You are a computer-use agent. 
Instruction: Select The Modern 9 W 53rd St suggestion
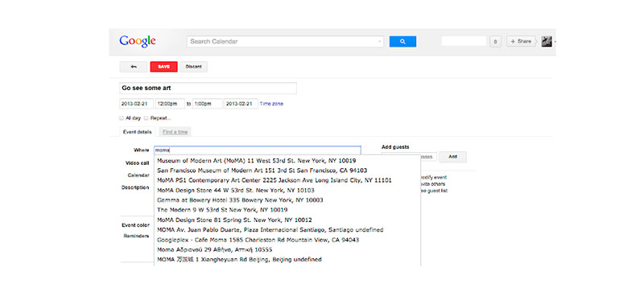pos(287,210)
